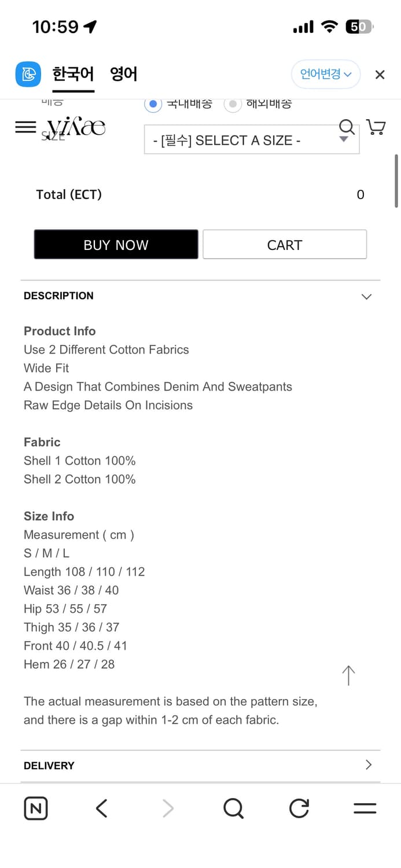Viewport: 401px width, 868px height.
Task: Open the browser bottom menu lines
Action: coord(365,808)
